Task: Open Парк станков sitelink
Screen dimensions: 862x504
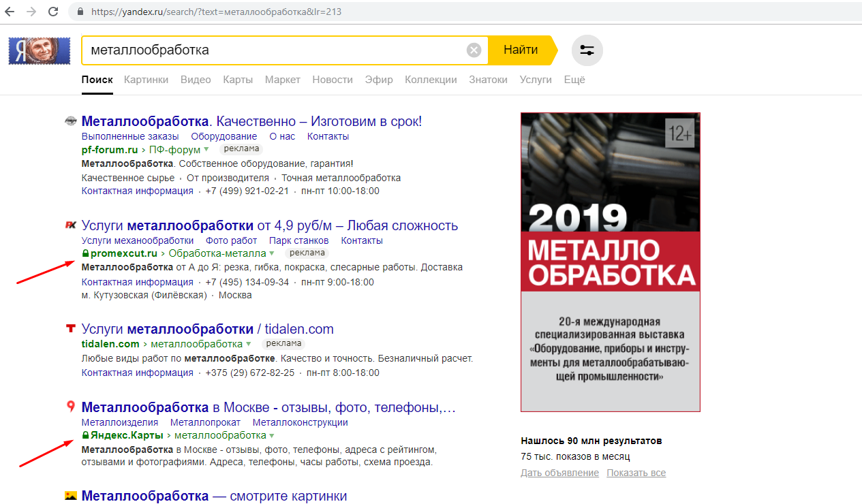Action: pos(299,240)
